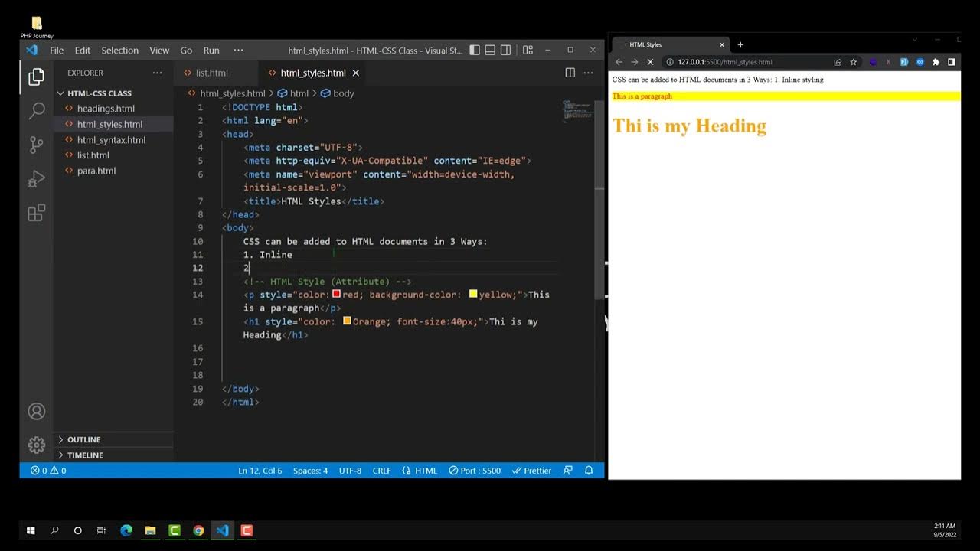980x551 pixels.
Task: Click Port : 5500 Live Server status
Action: tap(475, 471)
